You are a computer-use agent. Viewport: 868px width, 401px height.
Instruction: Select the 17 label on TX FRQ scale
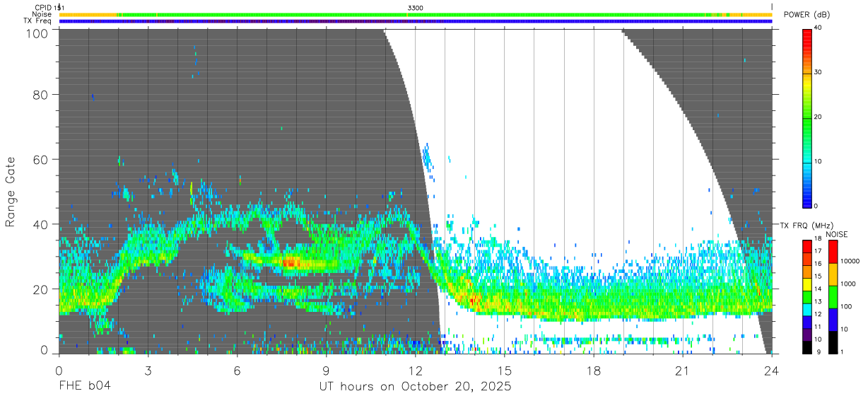[818, 252]
